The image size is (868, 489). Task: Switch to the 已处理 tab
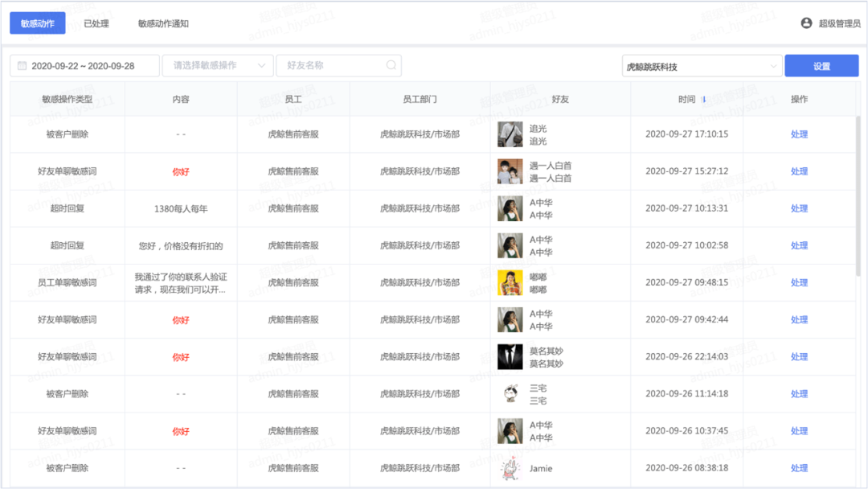point(96,24)
